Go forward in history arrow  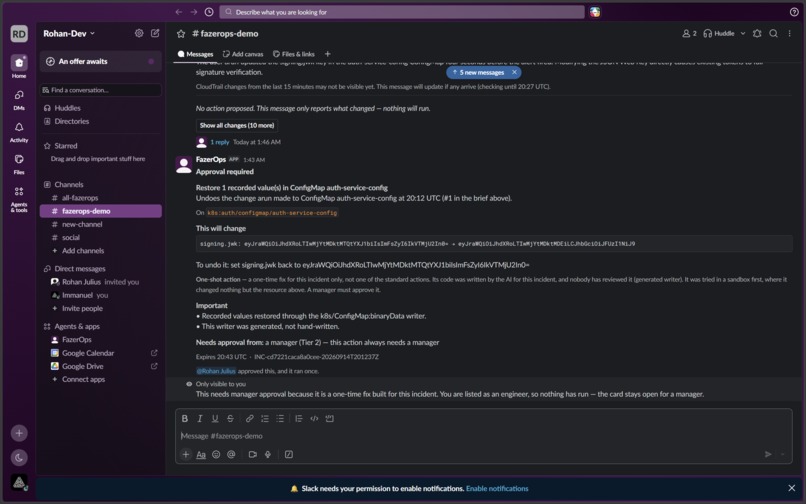(x=194, y=12)
